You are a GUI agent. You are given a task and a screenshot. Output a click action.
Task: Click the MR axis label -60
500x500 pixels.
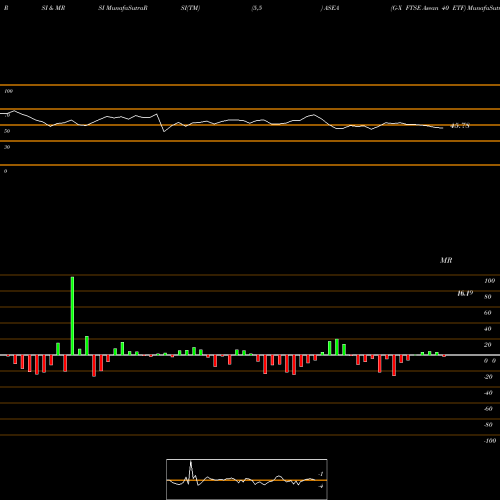point(488,409)
